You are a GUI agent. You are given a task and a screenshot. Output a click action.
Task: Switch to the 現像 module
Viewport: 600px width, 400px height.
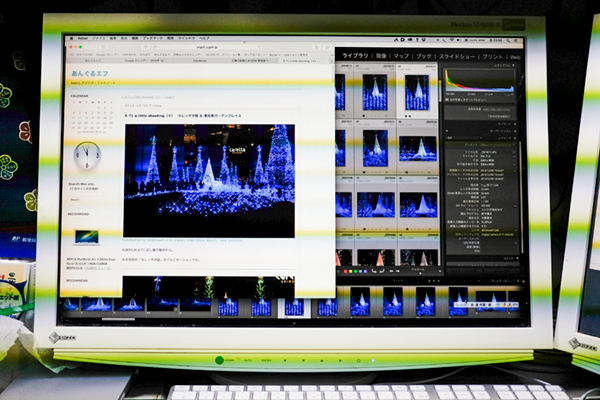coord(381,56)
